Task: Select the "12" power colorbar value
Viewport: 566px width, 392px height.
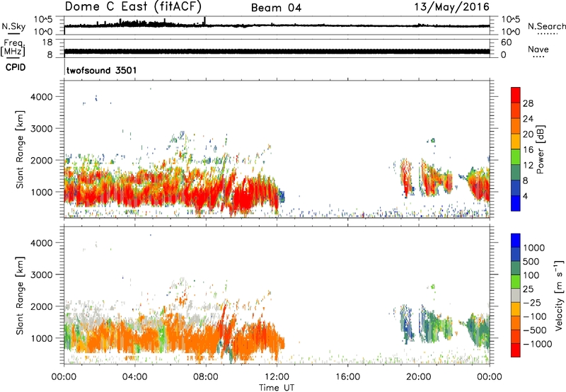Action: coord(528,166)
